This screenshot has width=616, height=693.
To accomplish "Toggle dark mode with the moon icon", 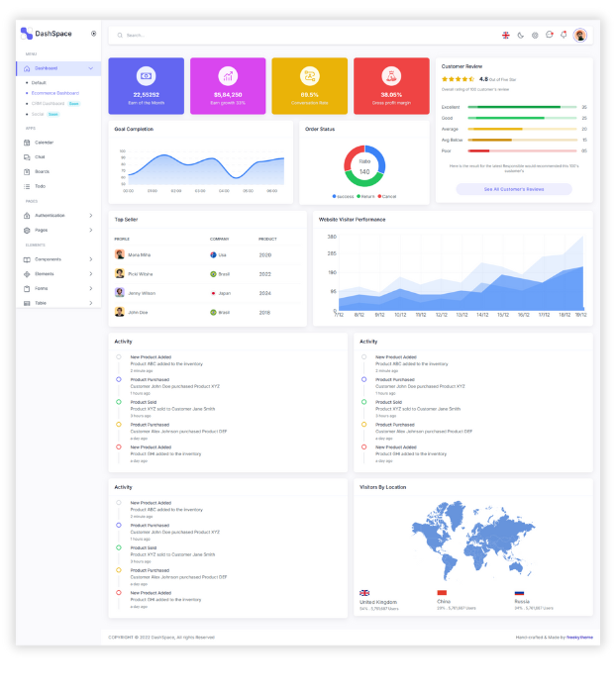I will click(521, 35).
